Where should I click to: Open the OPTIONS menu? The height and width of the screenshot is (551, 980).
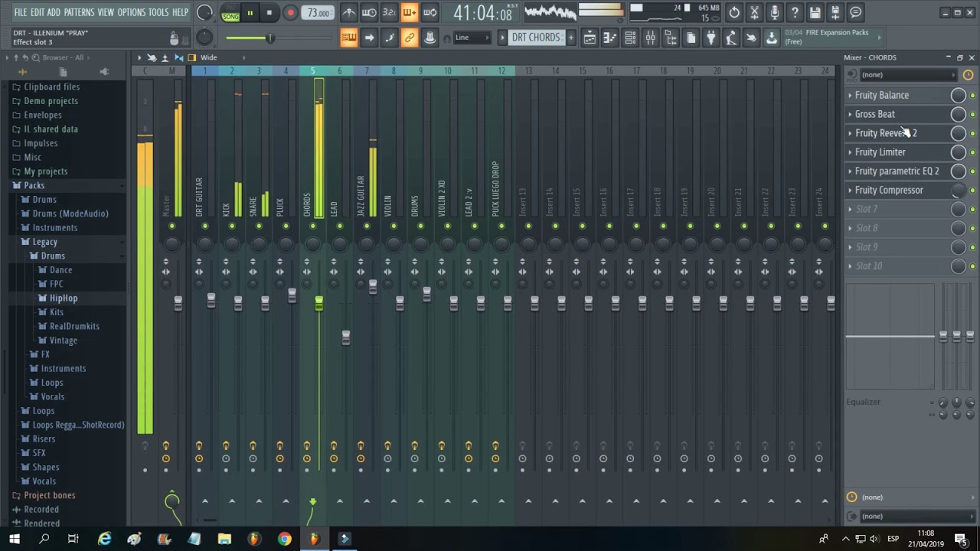[132, 12]
